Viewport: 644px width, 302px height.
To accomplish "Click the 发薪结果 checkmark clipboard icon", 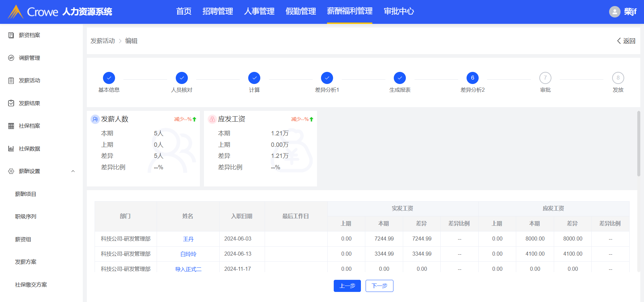I will (11, 103).
